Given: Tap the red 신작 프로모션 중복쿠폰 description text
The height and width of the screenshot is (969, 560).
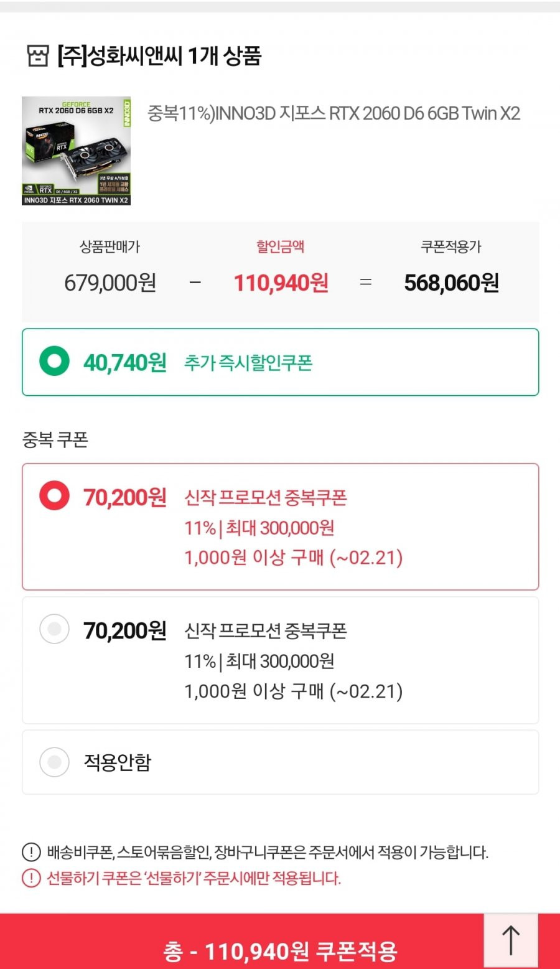Looking at the screenshot, I should point(266,497).
